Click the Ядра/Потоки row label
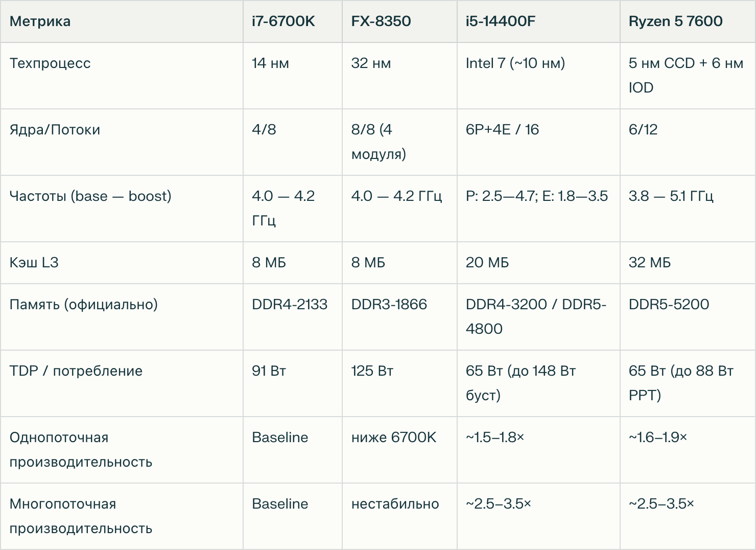 [55, 130]
